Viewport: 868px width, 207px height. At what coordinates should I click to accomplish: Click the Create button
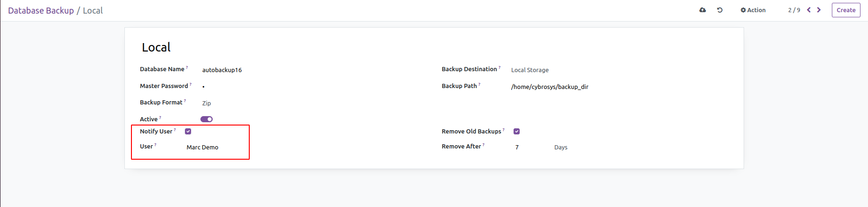[x=845, y=10]
